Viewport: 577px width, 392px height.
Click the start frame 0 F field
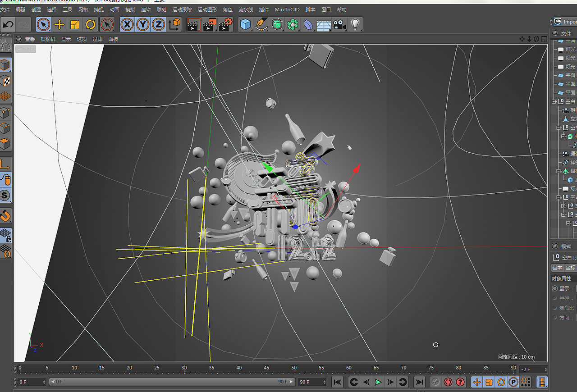coord(32,382)
